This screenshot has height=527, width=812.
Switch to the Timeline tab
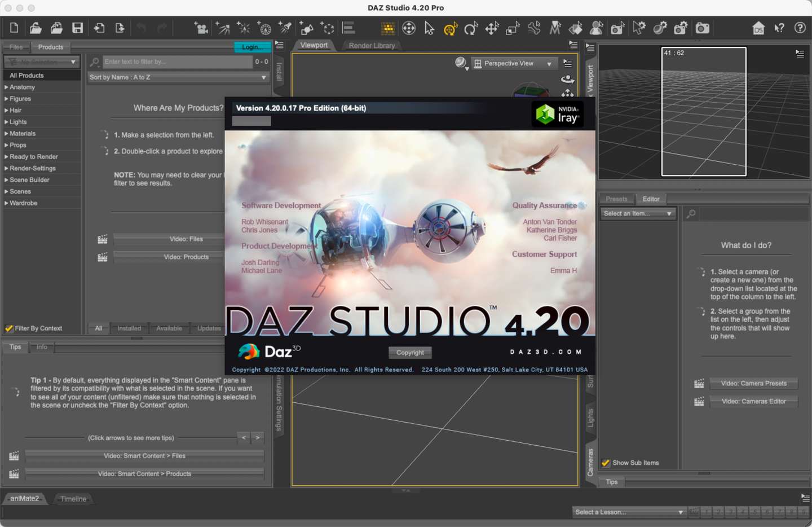pos(73,499)
